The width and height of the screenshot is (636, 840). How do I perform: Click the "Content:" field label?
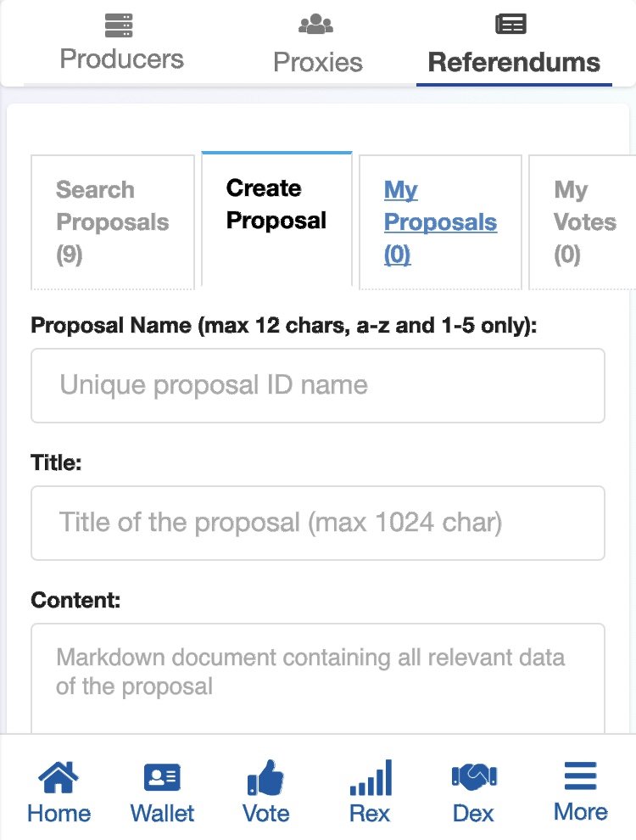[x=75, y=601]
